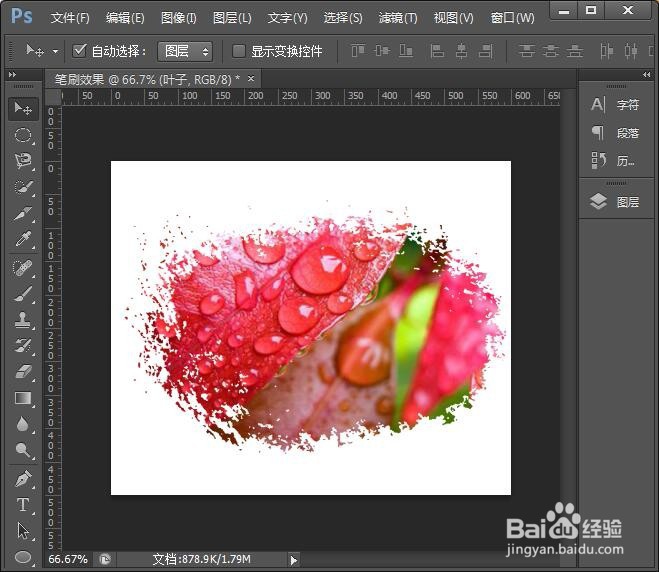Select the Magnetic Lasso tool

point(23,161)
